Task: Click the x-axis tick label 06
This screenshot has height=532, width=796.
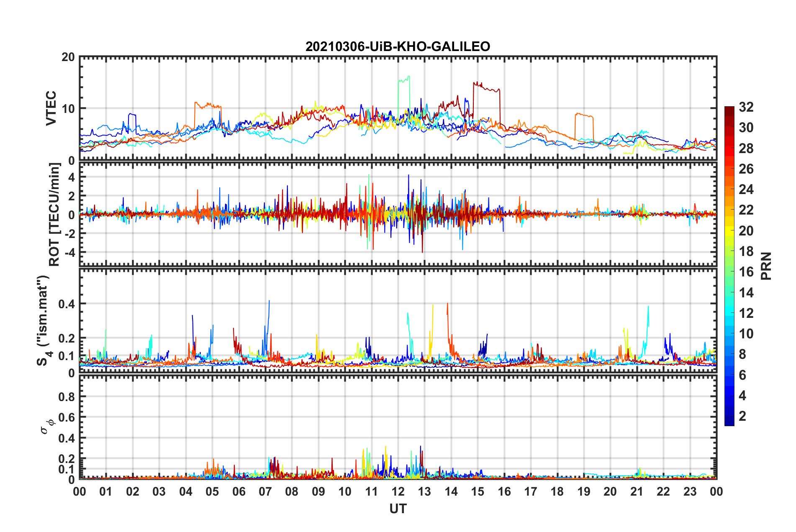Action: click(x=239, y=491)
